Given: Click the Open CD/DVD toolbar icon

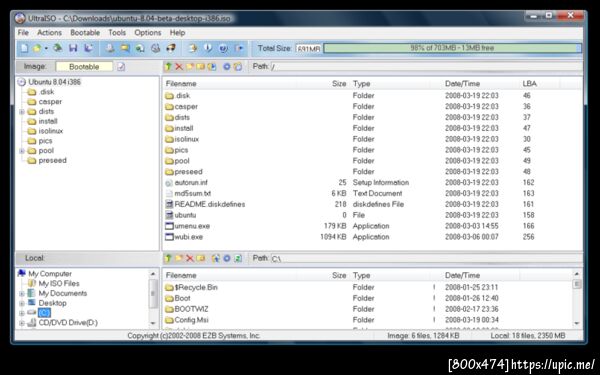Looking at the screenshot, I should point(57,48).
